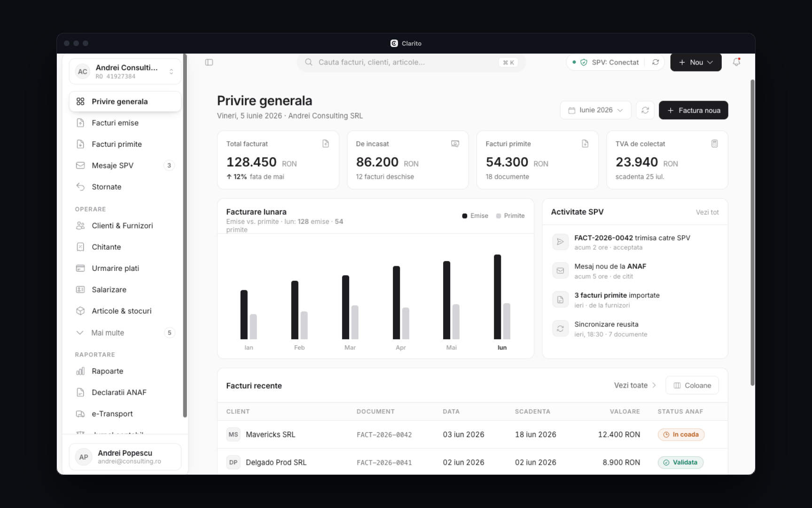Open Articole & stocuri
This screenshot has height=508, width=812.
click(125, 311)
